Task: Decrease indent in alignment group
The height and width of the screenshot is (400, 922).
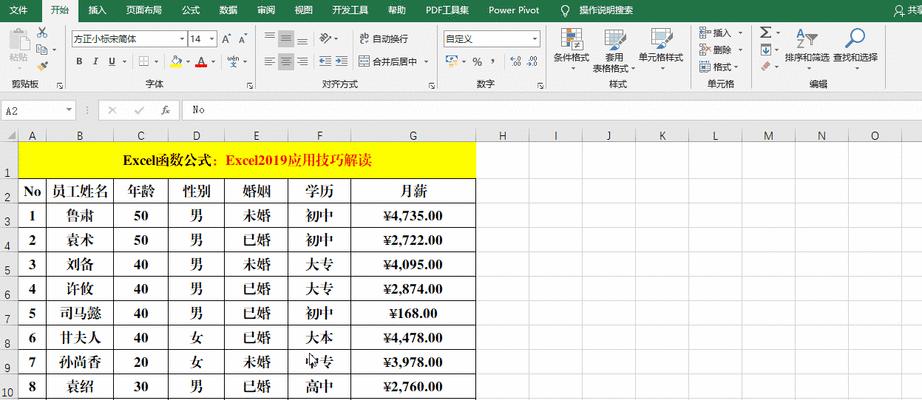Action: tap(325, 61)
